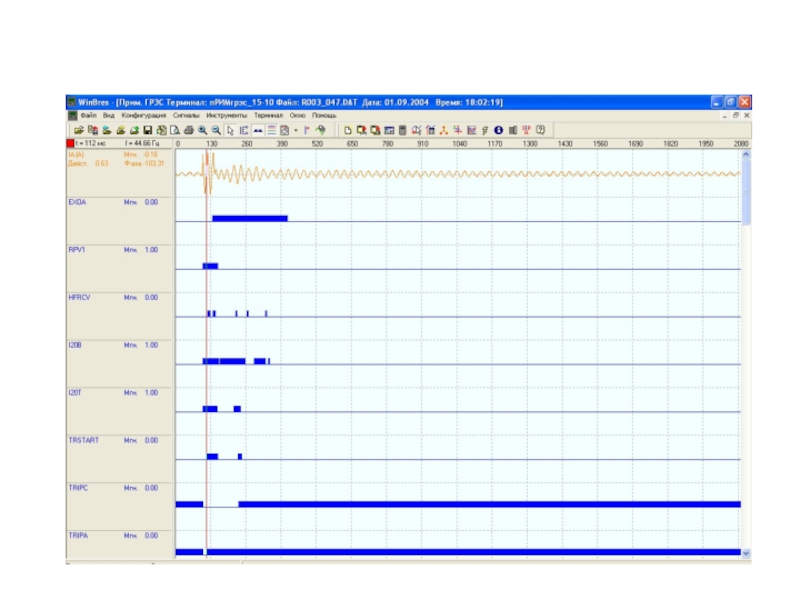Click the EXDA blue pulse bar
This screenshot has height=600, width=800.
point(250,218)
